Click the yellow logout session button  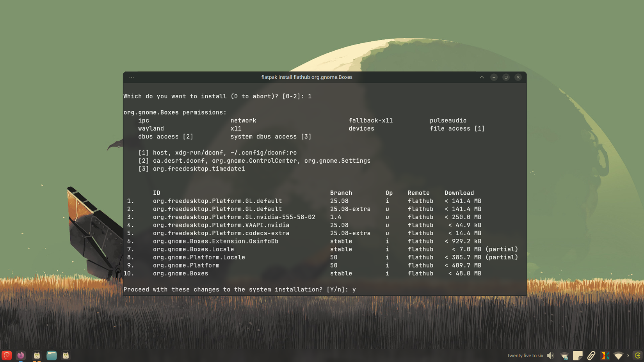[x=638, y=356]
